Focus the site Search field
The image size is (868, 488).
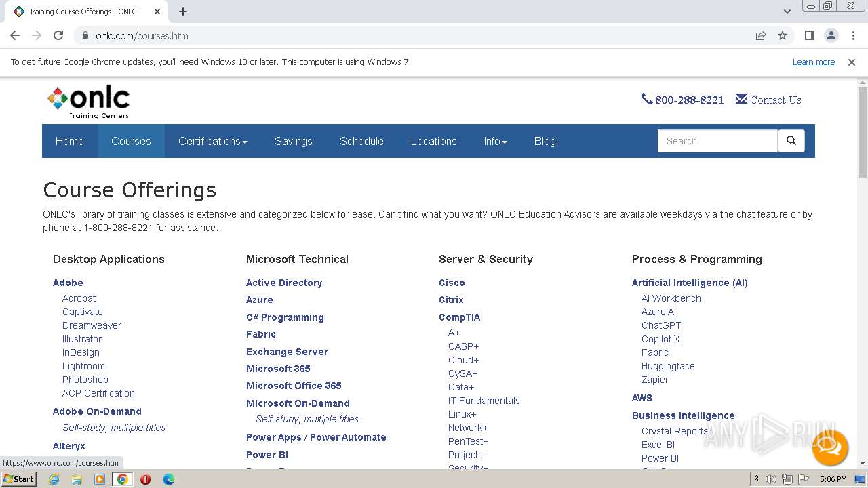pos(717,141)
